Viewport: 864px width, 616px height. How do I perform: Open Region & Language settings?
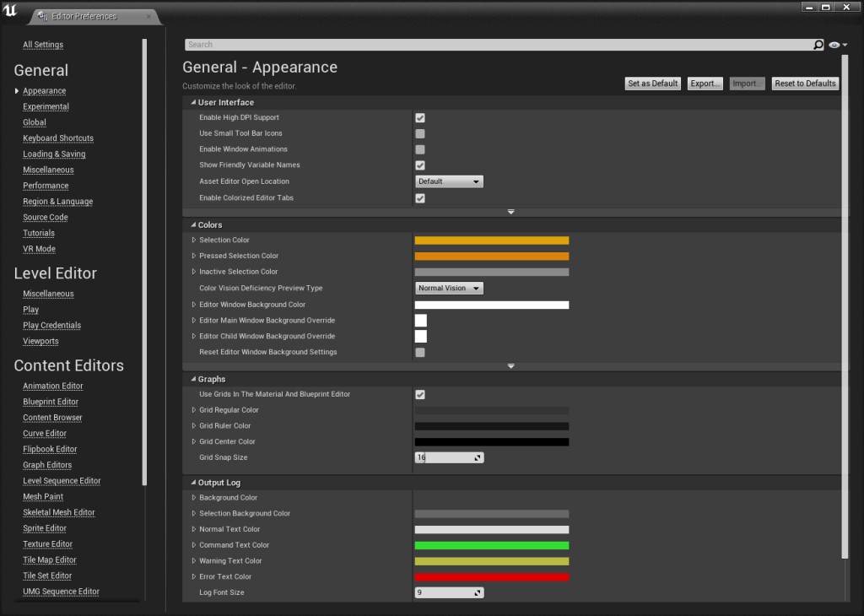(58, 202)
